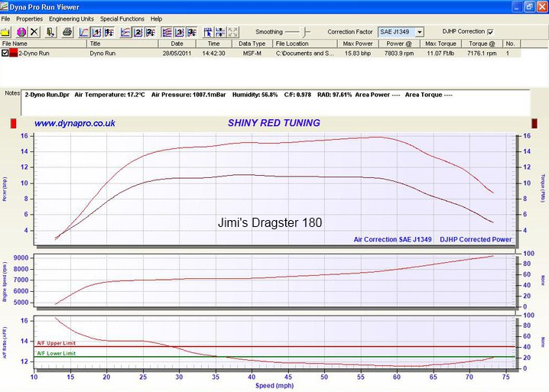The height and width of the screenshot is (392, 549).
Task: Remove the run using the black X icon
Action: pos(34,32)
